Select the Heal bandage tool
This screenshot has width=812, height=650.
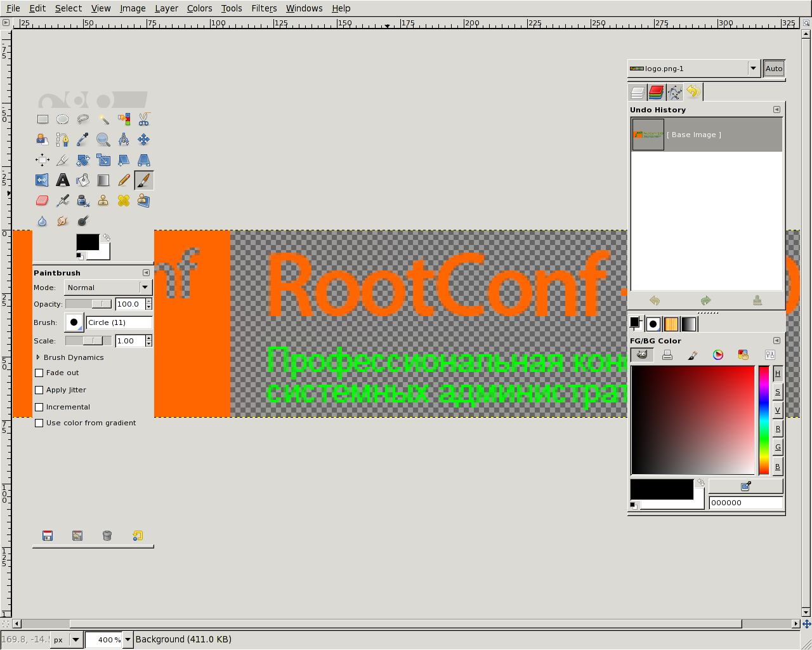[124, 201]
